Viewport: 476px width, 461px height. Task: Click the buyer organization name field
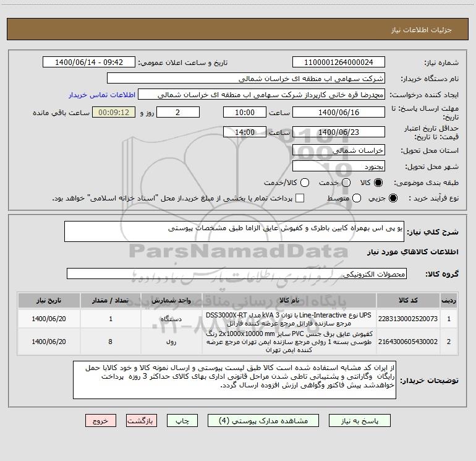246,79
